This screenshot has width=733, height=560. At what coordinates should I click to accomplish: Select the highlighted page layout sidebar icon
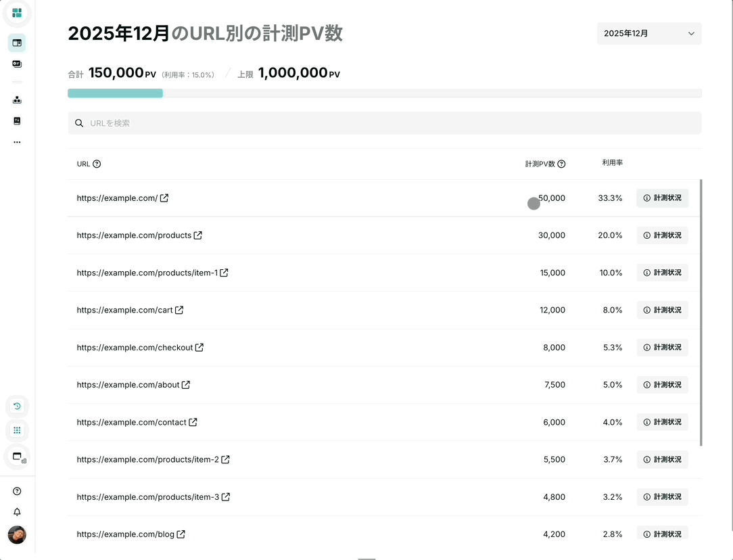(17, 43)
